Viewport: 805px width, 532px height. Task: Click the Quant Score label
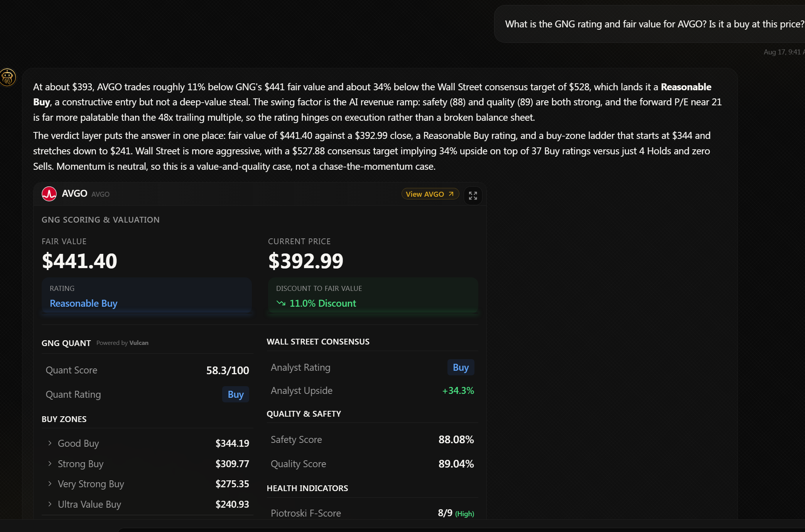point(71,370)
